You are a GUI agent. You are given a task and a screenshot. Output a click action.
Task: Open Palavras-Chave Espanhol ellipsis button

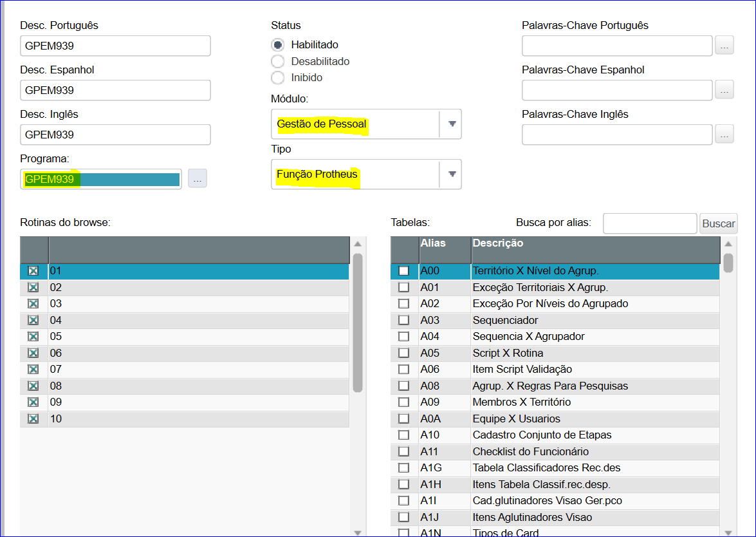point(724,90)
